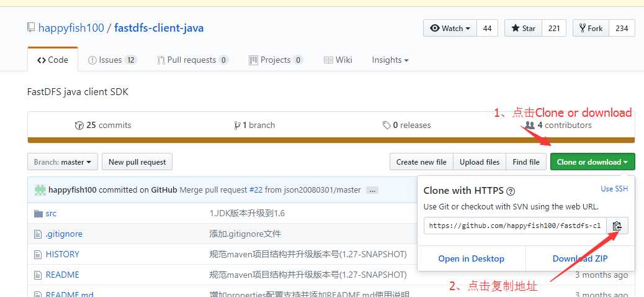Viewport: 644px width, 297px height.
Task: Switch to the Code tab
Action: click(x=53, y=60)
